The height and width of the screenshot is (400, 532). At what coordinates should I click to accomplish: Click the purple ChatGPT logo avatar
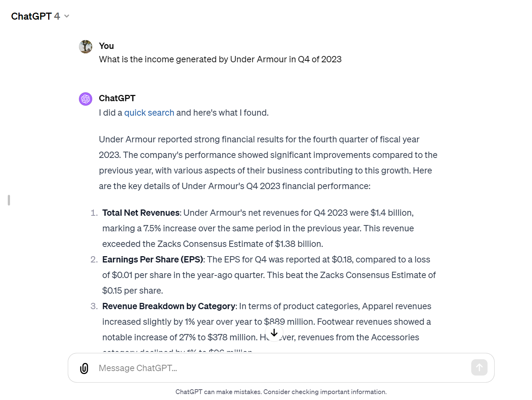pos(86,99)
